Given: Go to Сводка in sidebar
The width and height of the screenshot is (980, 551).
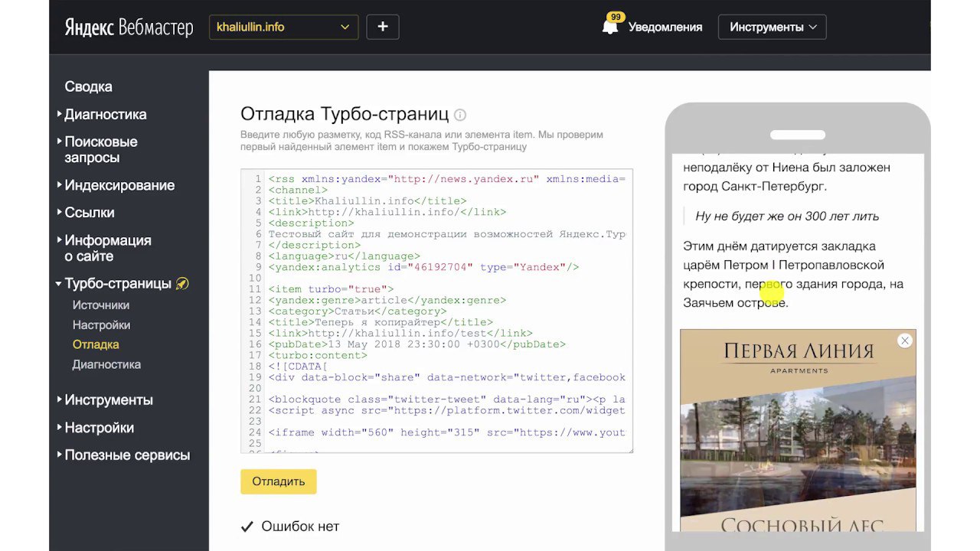Looking at the screenshot, I should click(88, 86).
